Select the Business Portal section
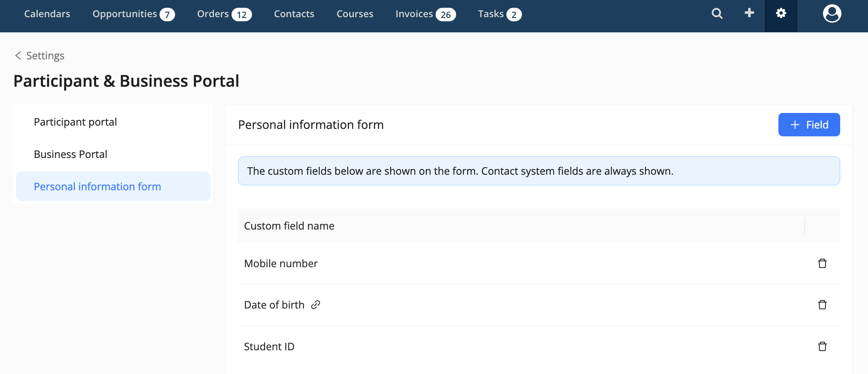The image size is (868, 374). click(x=113, y=154)
